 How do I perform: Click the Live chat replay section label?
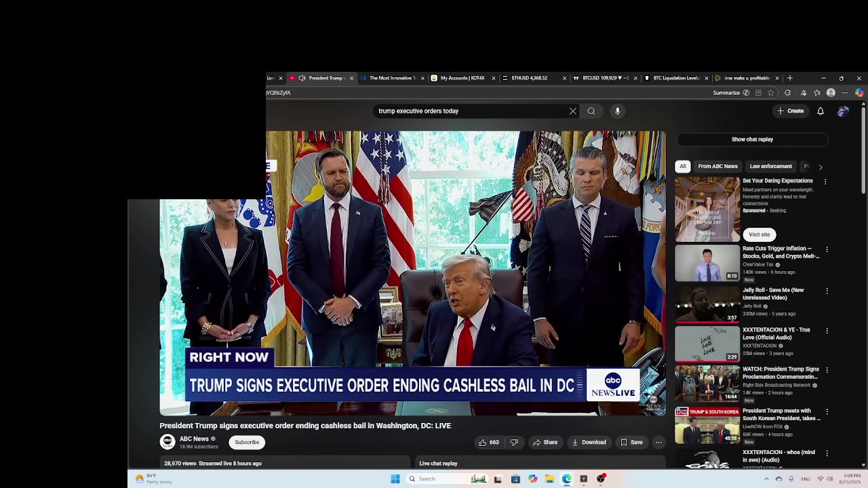pos(438,464)
